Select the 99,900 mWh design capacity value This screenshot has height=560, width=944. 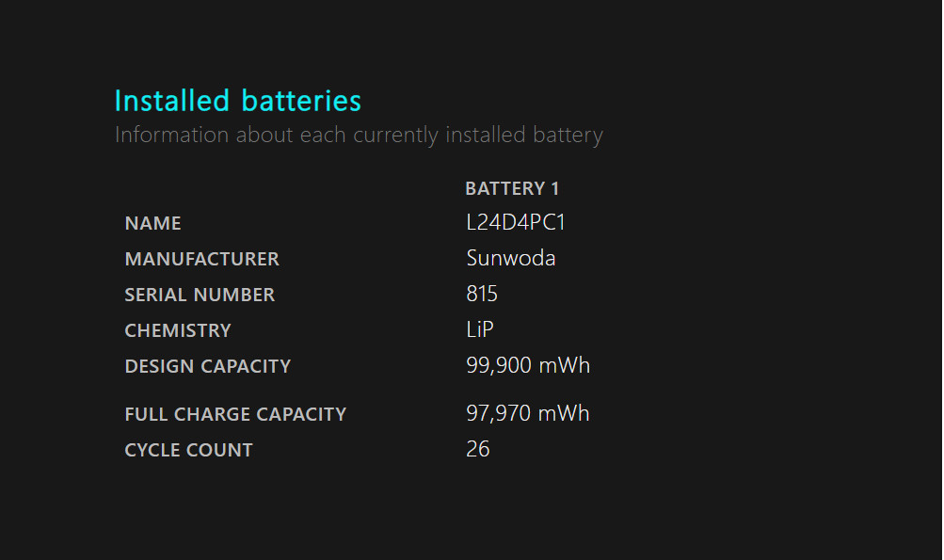[x=528, y=365]
